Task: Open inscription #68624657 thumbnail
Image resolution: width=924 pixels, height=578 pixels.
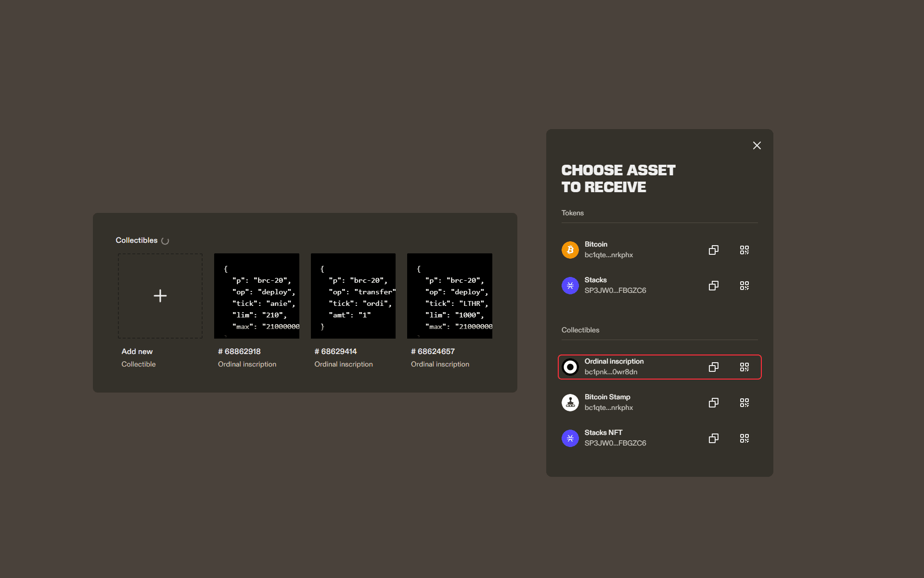Action: coord(449,296)
